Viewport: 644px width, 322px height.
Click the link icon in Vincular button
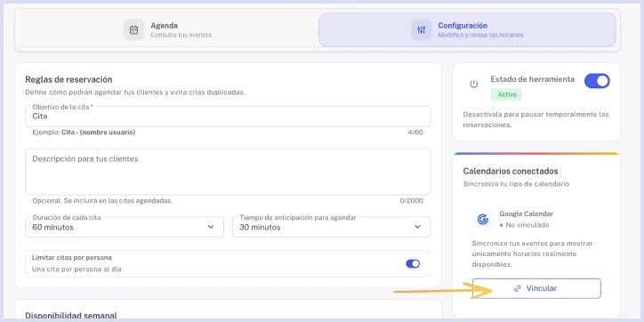click(518, 288)
